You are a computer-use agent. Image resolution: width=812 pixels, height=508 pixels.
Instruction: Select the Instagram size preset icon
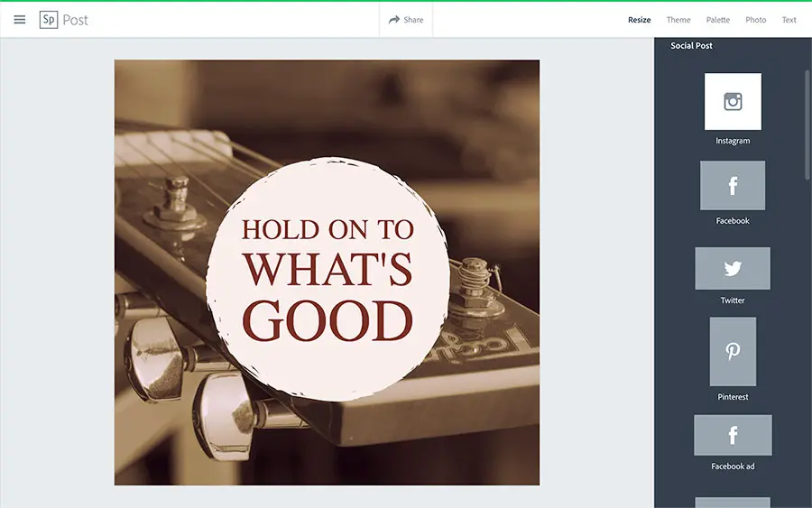pyautogui.click(x=733, y=101)
